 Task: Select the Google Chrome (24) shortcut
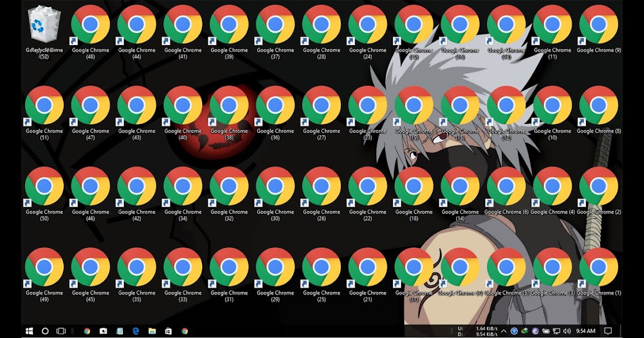point(368,32)
